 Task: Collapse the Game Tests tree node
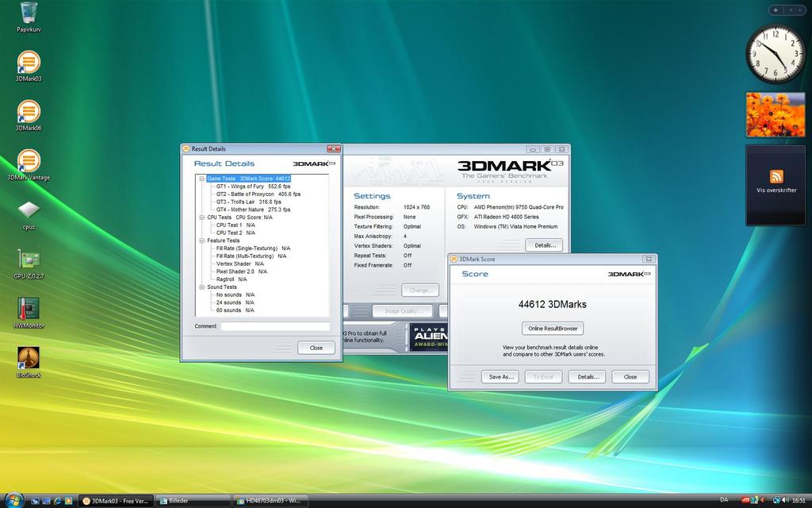[x=202, y=179]
